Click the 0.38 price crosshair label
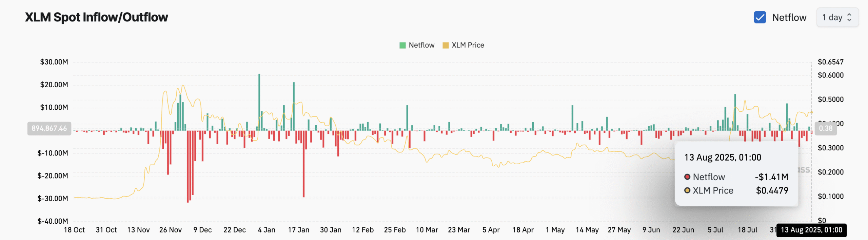868x240 pixels. [825, 128]
